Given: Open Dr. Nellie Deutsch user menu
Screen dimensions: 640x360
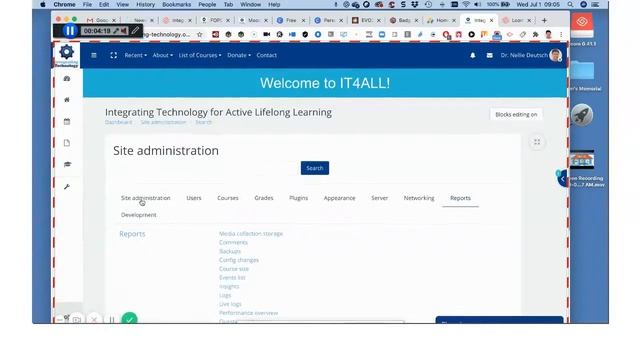Looking at the screenshot, I should pyautogui.click(x=531, y=55).
